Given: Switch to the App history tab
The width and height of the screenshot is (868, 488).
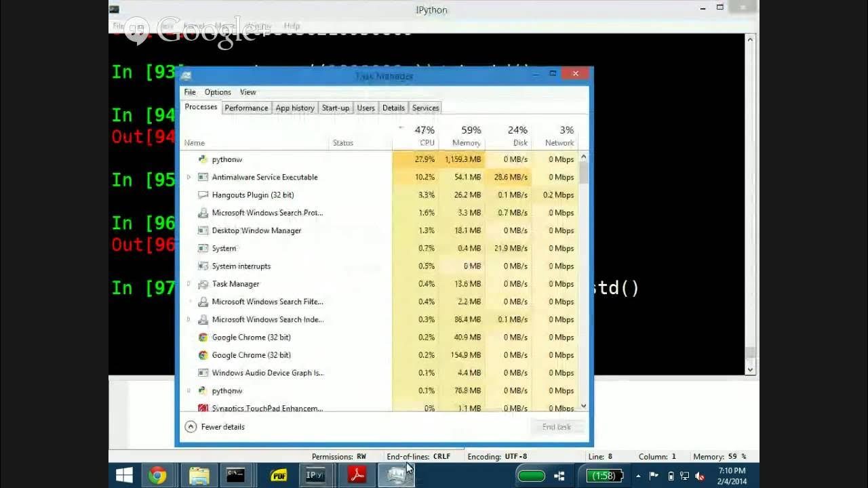Looking at the screenshot, I should (295, 108).
